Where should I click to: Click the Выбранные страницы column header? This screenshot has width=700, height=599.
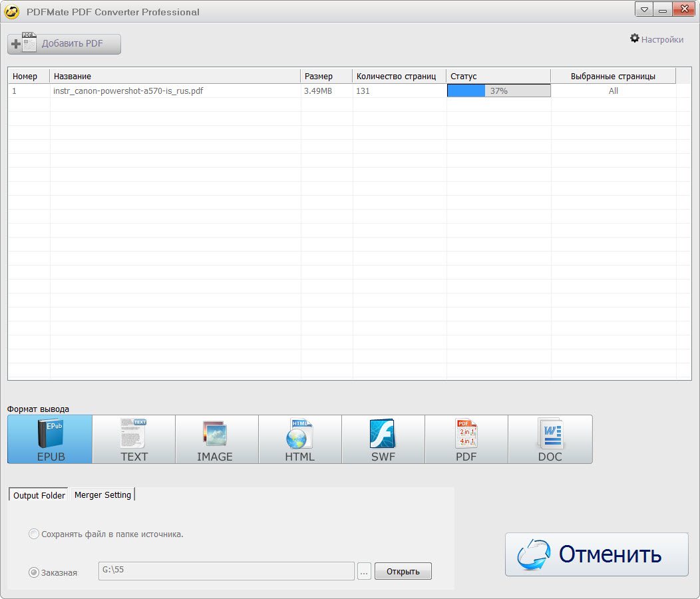(x=613, y=76)
